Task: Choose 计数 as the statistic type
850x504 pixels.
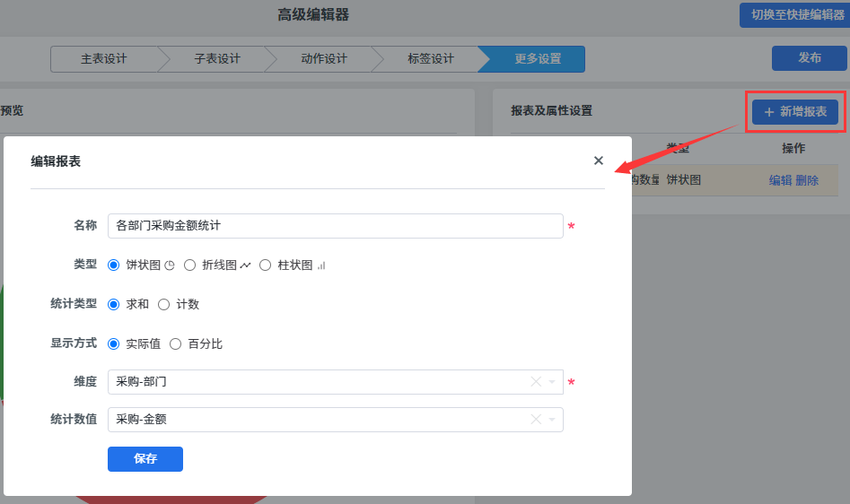Action: click(x=163, y=304)
